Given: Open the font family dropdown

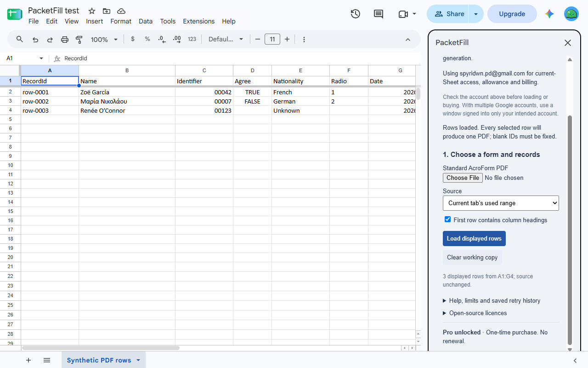Looking at the screenshot, I should [x=226, y=40].
